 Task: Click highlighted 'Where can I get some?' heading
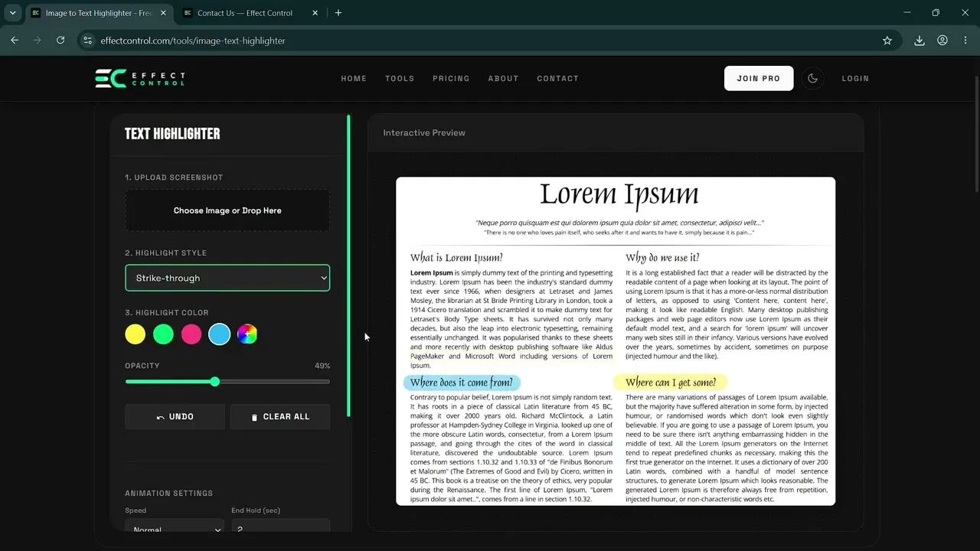click(671, 382)
